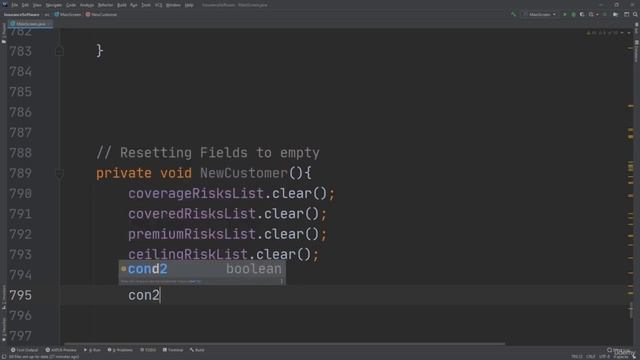The image size is (640, 360).
Task: Open the Code menu
Action: click(71, 5)
